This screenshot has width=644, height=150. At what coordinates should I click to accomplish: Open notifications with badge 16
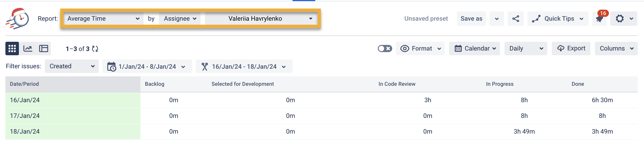click(600, 18)
